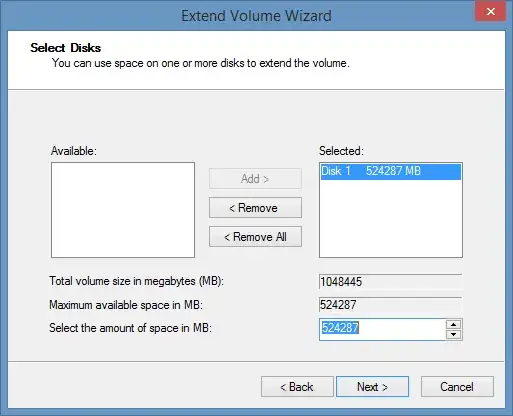Click the < Remove button
Image resolution: width=513 pixels, height=416 pixels.
coord(255,208)
